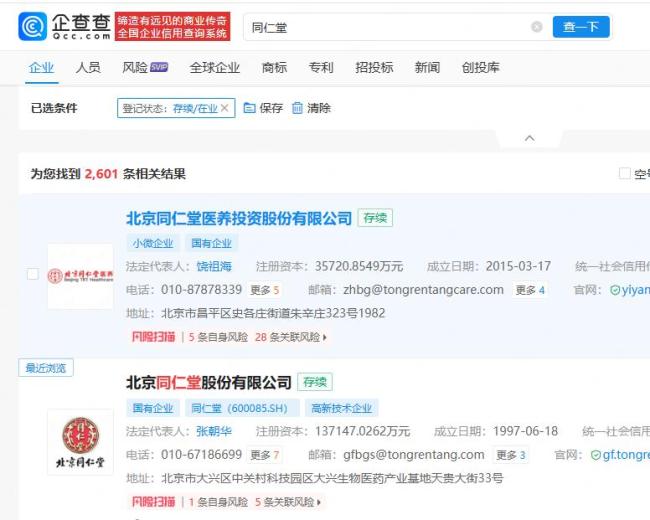This screenshot has width=650, height=520.
Task: Switch to the 人员 tab
Action: tap(88, 68)
